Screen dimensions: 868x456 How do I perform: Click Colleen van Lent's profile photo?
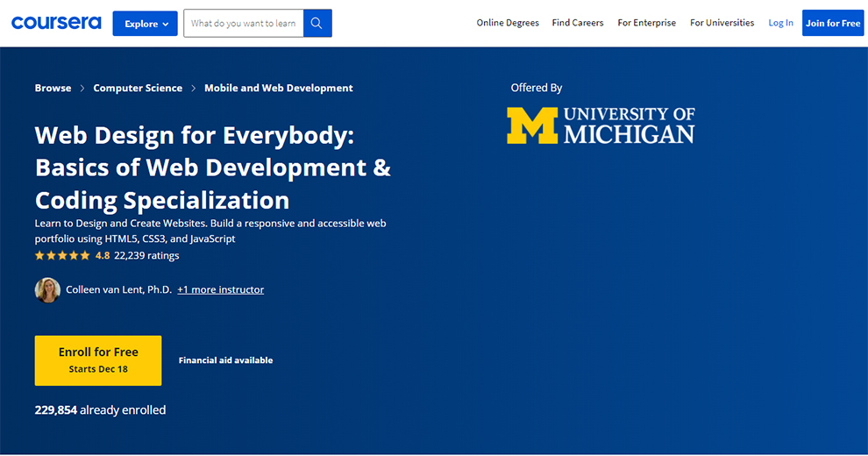pyautogui.click(x=47, y=290)
